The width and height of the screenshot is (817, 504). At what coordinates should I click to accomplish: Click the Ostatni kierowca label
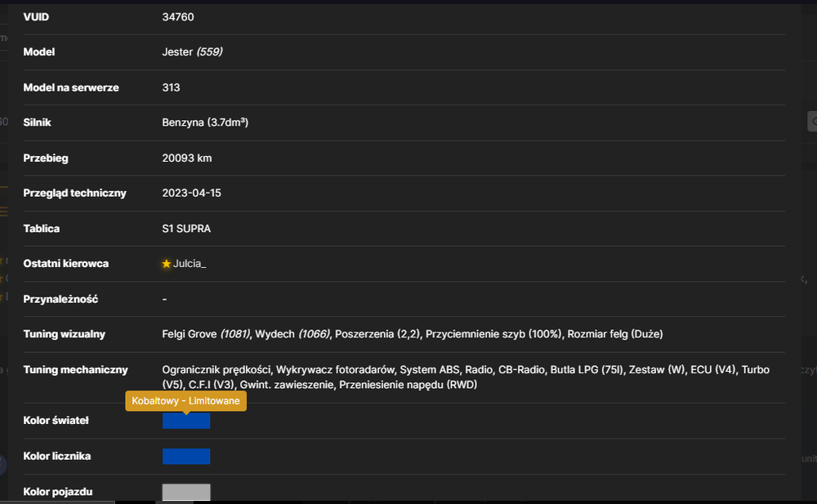pos(65,264)
